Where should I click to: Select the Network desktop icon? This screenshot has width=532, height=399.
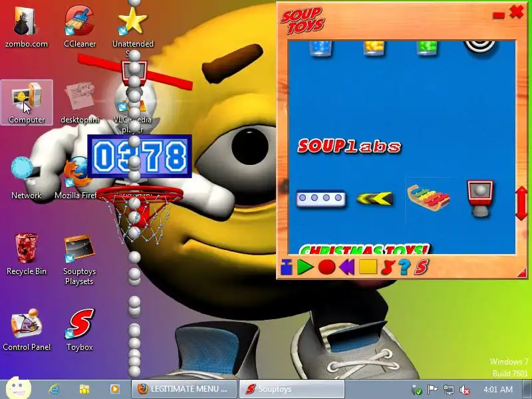[27, 178]
